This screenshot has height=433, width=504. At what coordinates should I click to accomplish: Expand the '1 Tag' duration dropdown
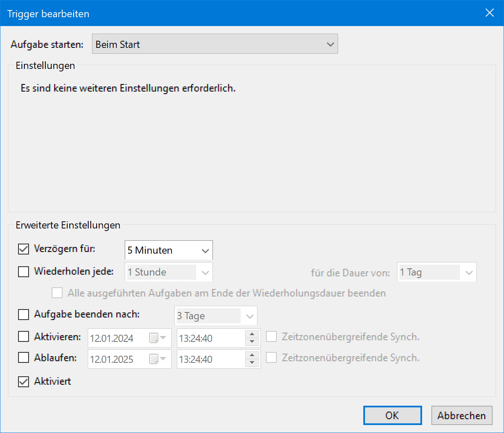437,272
